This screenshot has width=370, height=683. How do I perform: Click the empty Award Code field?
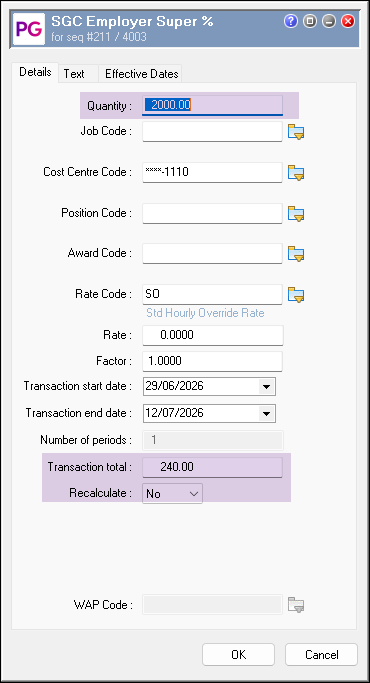tap(212, 254)
